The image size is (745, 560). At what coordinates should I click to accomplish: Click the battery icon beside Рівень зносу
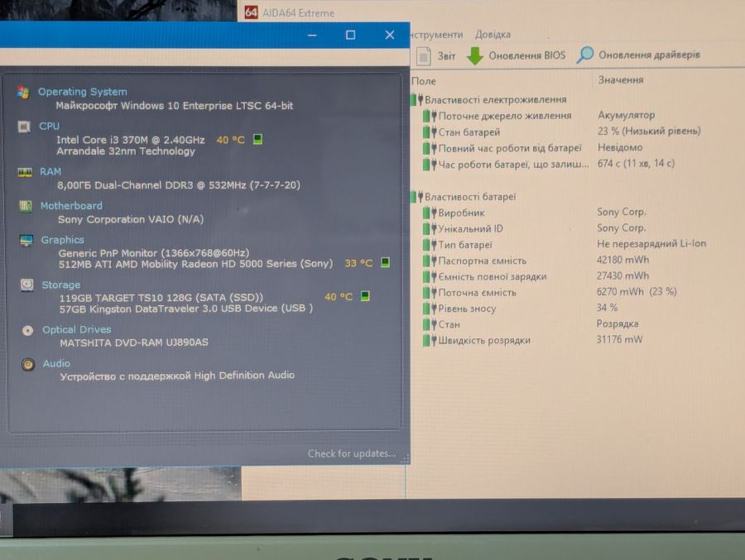429,309
